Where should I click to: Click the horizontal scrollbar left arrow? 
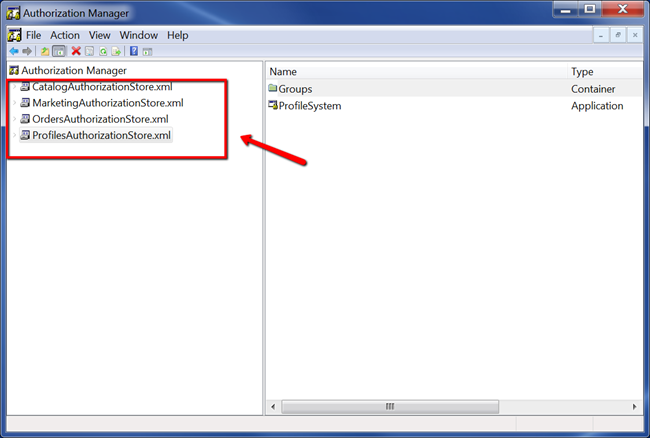coord(273,407)
